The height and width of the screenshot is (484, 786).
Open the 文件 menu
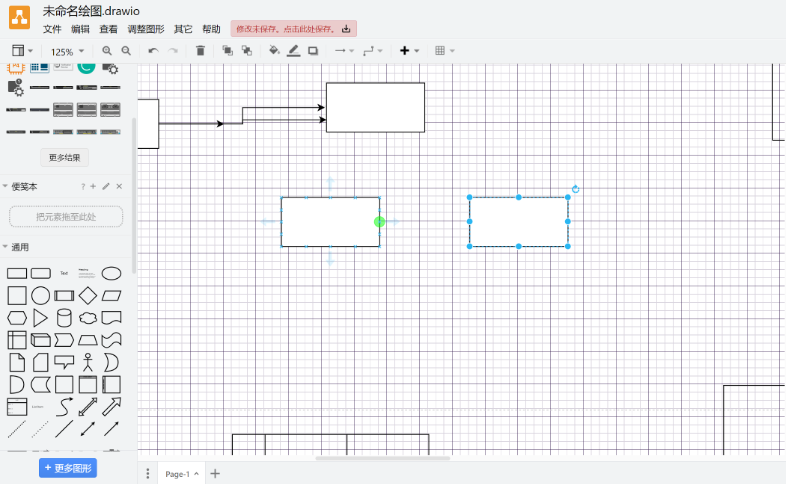(x=52, y=29)
